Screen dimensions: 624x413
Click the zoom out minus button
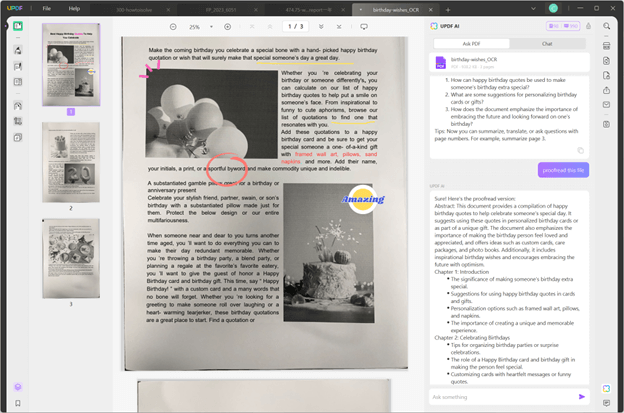(172, 26)
